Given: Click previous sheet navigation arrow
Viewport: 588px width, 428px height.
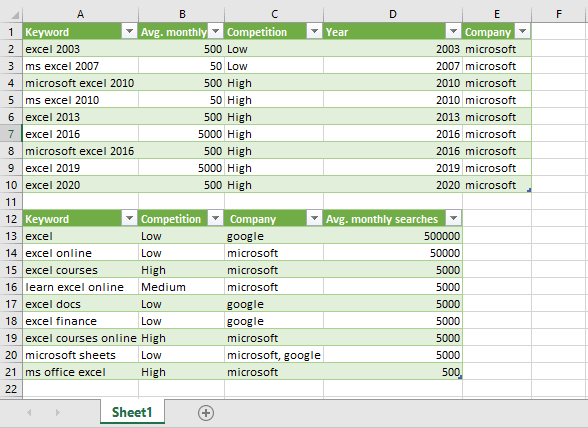Looking at the screenshot, I should coord(29,413).
